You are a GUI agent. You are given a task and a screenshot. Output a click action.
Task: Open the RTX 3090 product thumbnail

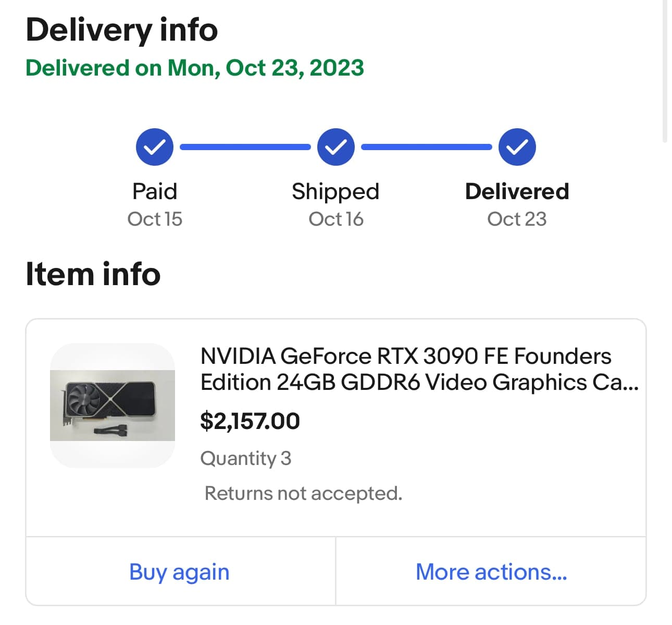113,405
